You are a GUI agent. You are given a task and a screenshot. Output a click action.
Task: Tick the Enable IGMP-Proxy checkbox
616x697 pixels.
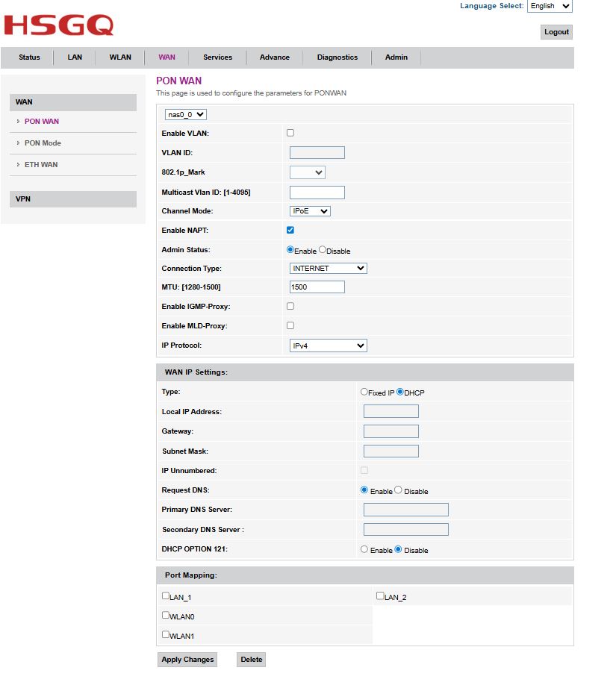tap(290, 306)
